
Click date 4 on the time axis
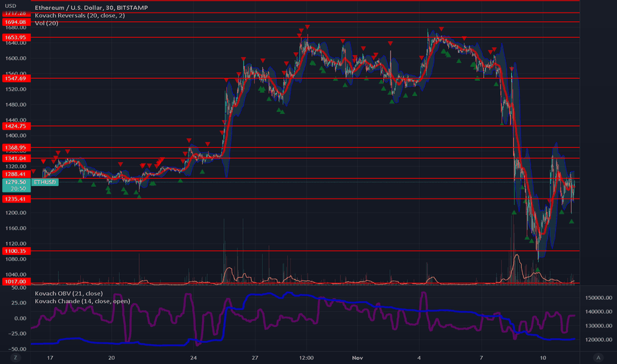[x=419, y=357]
